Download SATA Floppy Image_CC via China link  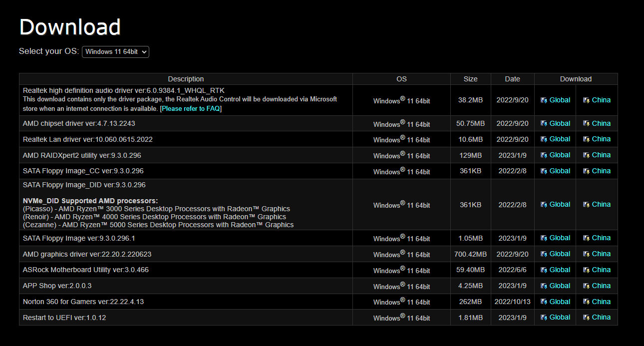point(601,171)
